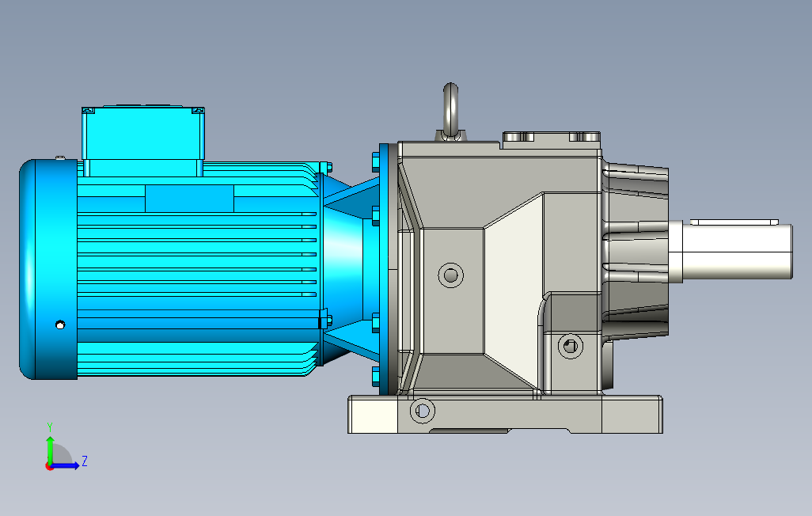Click the green Y axis of triad
The image size is (812, 516).
pos(50,450)
